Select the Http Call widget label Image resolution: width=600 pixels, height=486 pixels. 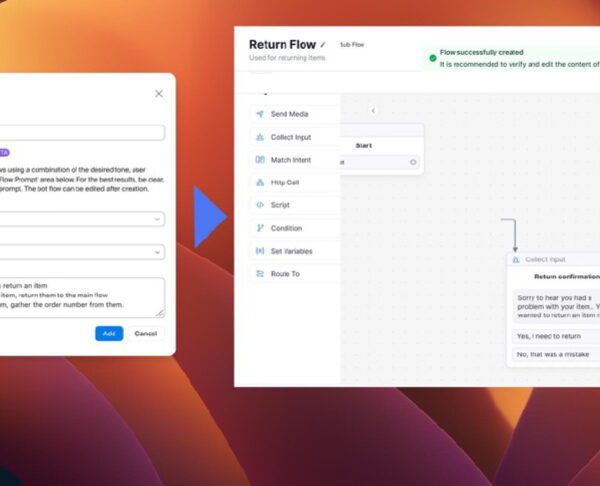285,182
